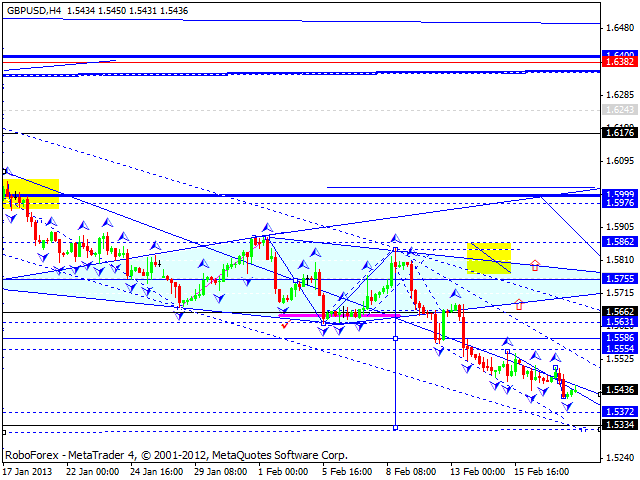Click the red 1.6382 price label
The height and width of the screenshot is (480, 640).
pyautogui.click(x=620, y=62)
